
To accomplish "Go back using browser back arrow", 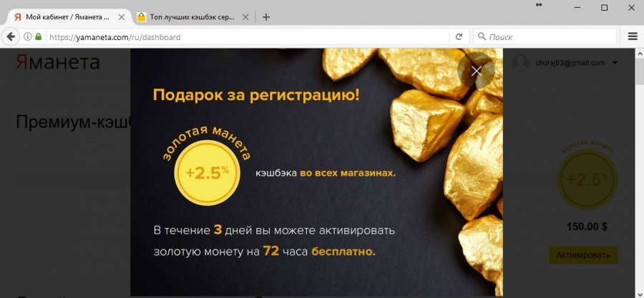I will coord(11,37).
